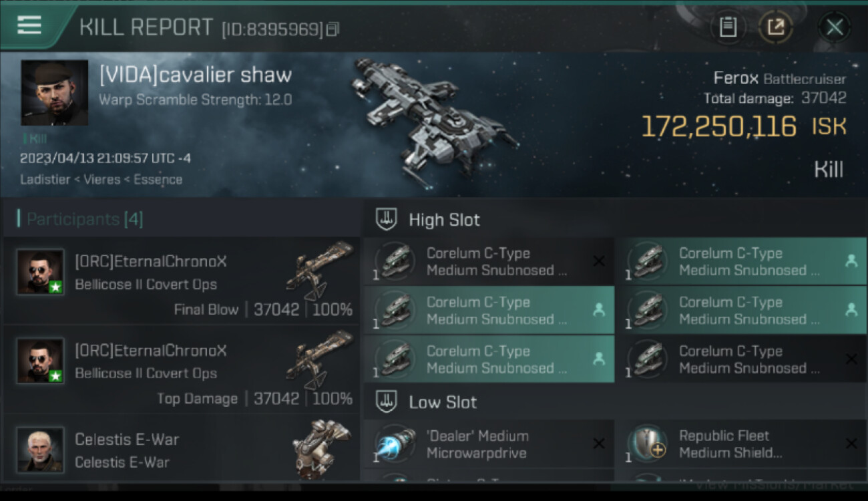868x501 pixels.
Task: Open EternalChronoX Final Blow participant entry
Action: click(181, 281)
